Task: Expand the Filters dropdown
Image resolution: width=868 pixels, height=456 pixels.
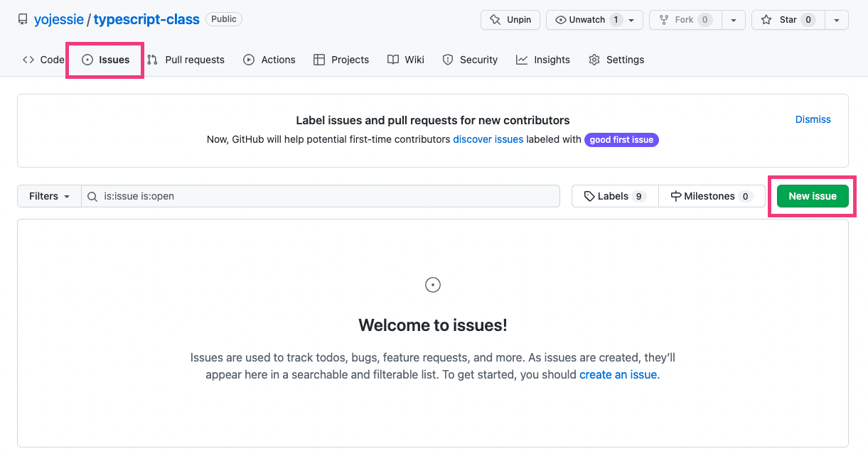Action: [49, 196]
